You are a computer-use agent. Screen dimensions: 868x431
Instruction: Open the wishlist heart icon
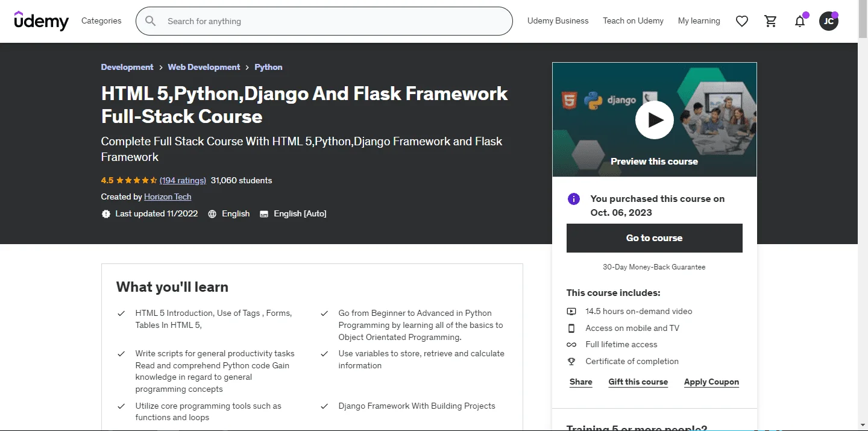click(742, 21)
